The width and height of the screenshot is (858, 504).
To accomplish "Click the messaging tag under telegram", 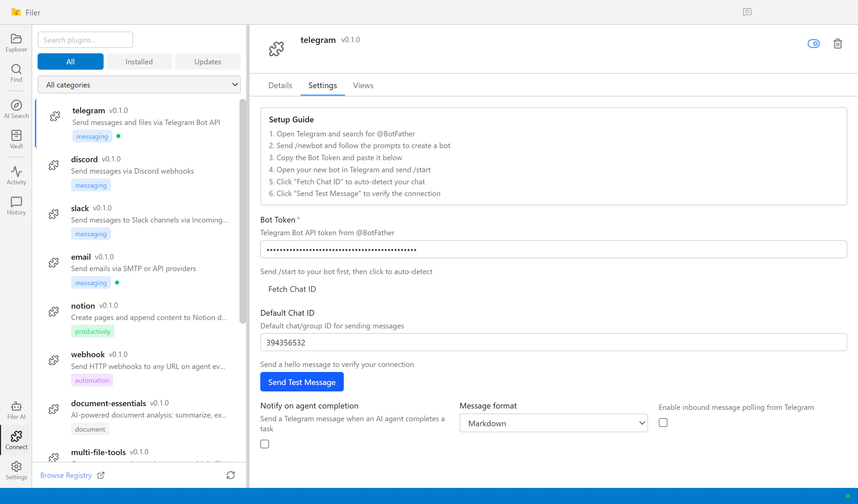I will pyautogui.click(x=92, y=136).
